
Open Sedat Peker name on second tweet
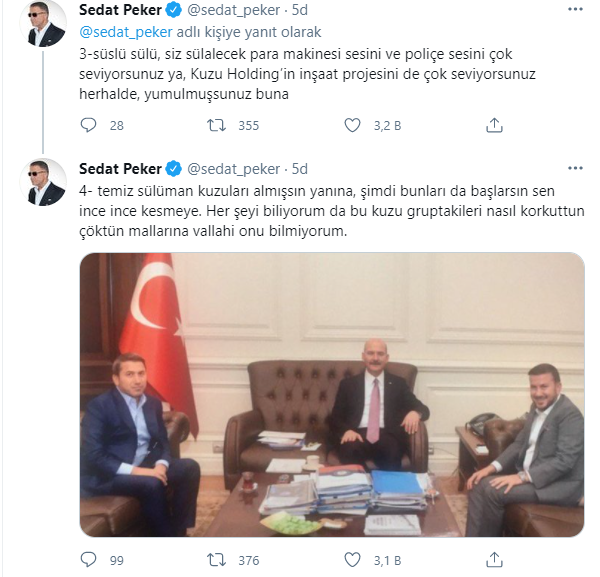point(121,169)
